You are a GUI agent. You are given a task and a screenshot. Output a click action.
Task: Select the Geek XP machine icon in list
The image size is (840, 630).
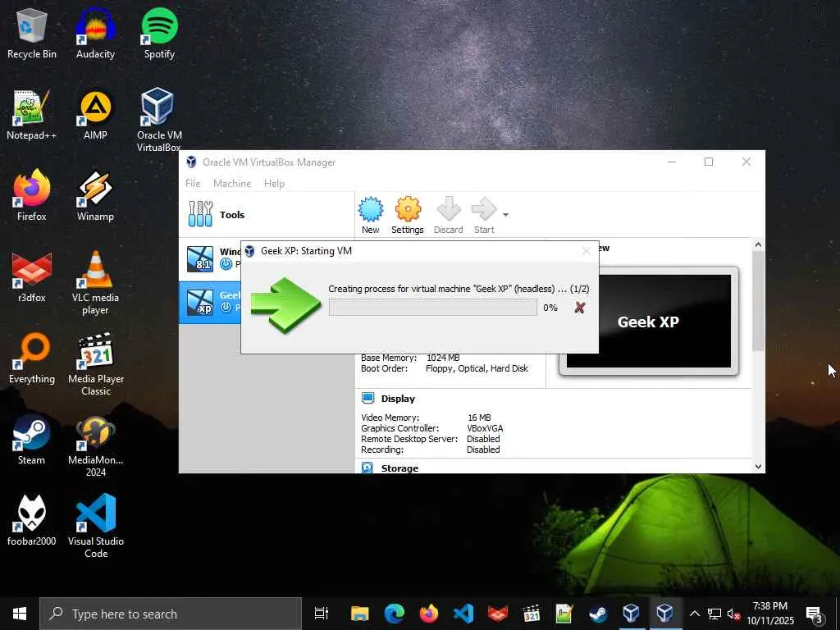pos(200,302)
